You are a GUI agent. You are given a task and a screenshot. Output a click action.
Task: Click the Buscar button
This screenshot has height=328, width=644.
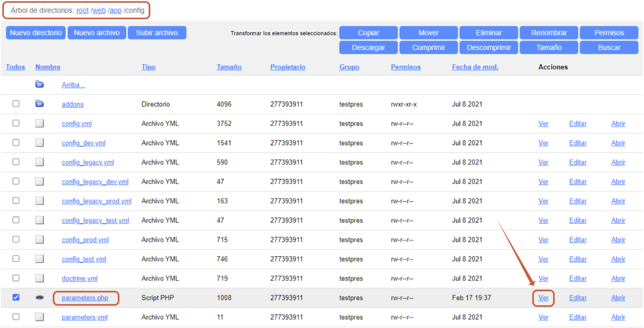click(609, 48)
